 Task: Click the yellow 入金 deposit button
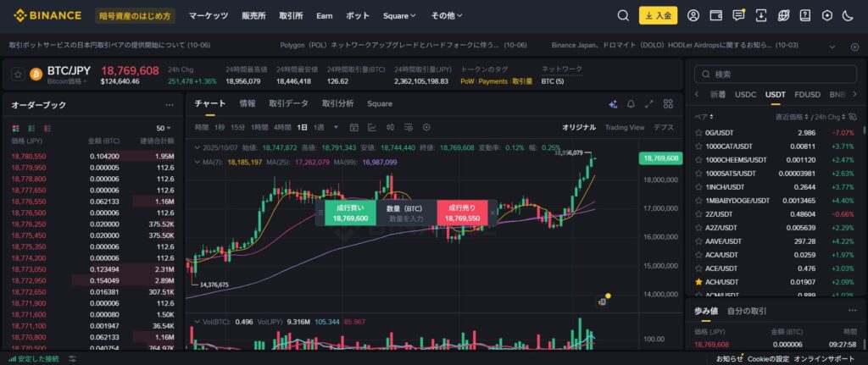click(658, 15)
